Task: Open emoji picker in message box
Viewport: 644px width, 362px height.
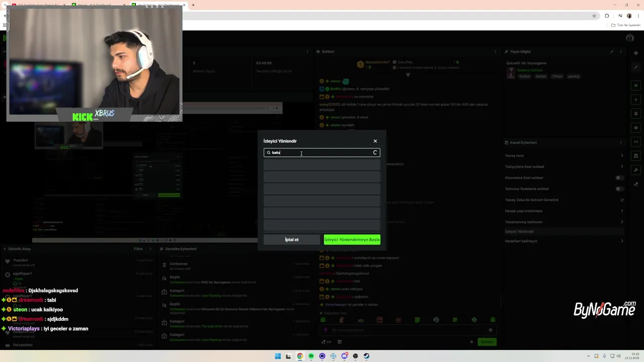Action: pos(490,330)
